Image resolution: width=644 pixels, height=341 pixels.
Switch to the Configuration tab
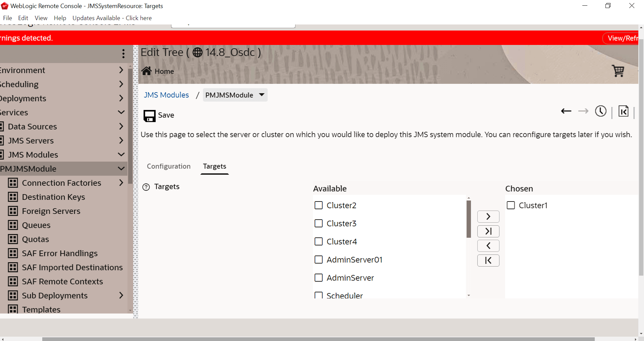pos(169,166)
